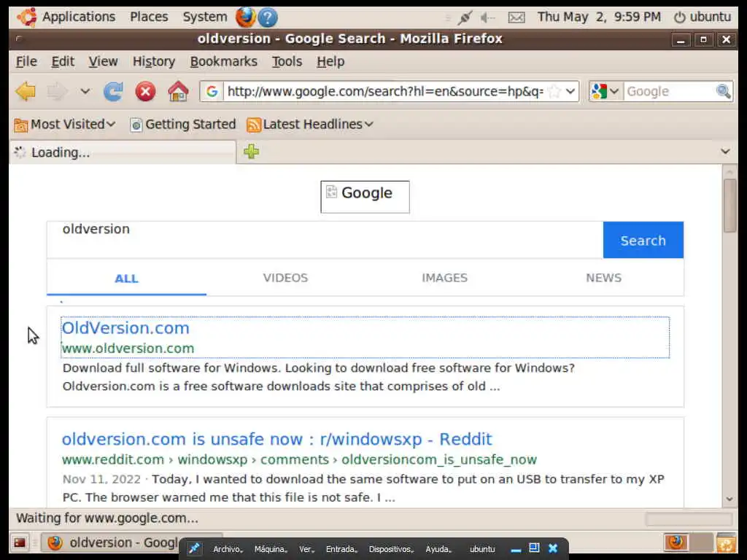The height and width of the screenshot is (560, 747).
Task: Bookmark this page with the star
Action: click(x=554, y=91)
